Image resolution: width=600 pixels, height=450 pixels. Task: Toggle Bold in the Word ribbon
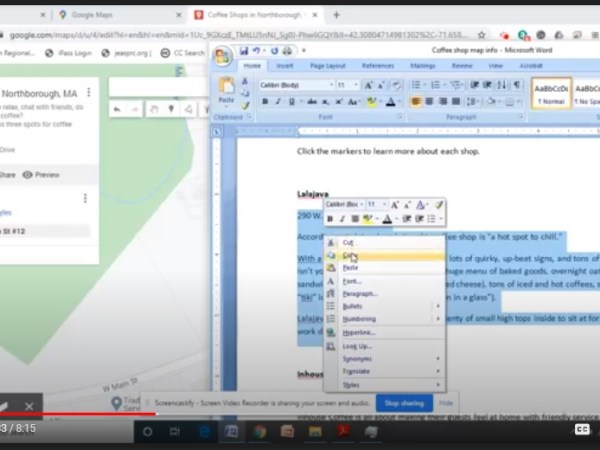click(265, 102)
